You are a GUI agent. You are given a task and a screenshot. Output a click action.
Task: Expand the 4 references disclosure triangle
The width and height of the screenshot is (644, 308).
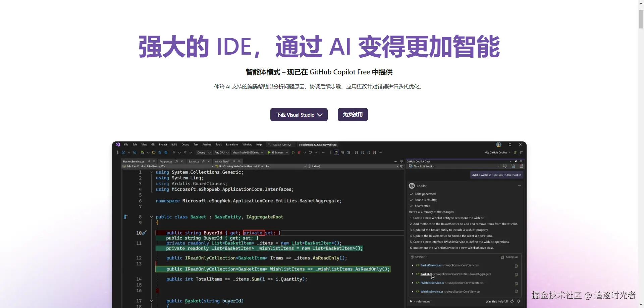coord(411,301)
